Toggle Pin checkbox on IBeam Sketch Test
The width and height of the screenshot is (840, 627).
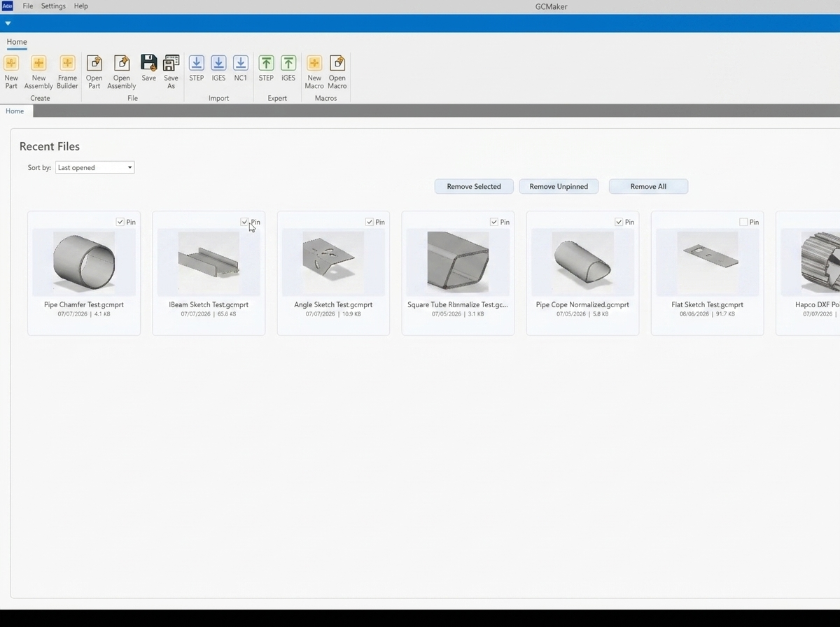(244, 222)
